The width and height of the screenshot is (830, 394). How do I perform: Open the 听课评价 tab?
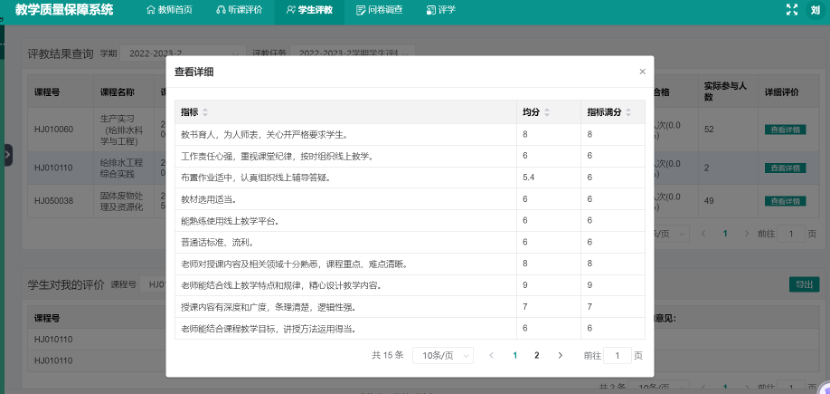click(x=239, y=10)
